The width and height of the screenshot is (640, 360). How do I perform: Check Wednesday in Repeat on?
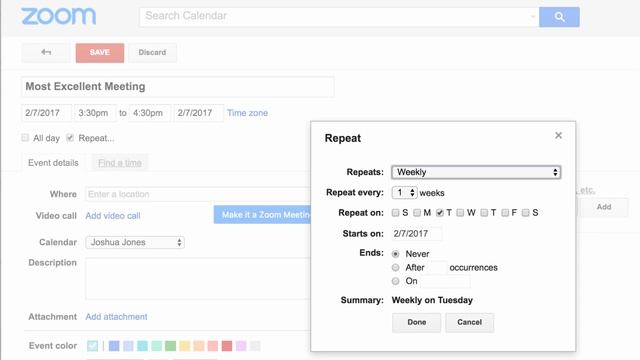pos(460,213)
